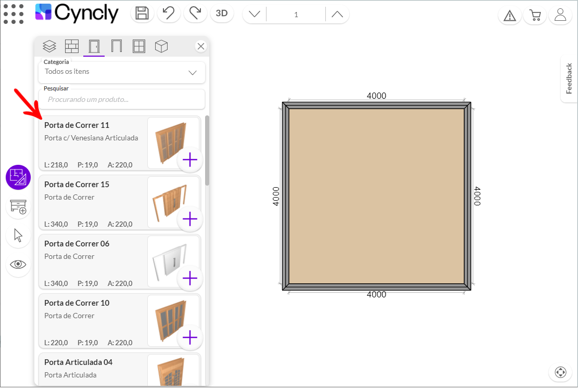
Task: Select the room floor area
Action: click(376, 197)
